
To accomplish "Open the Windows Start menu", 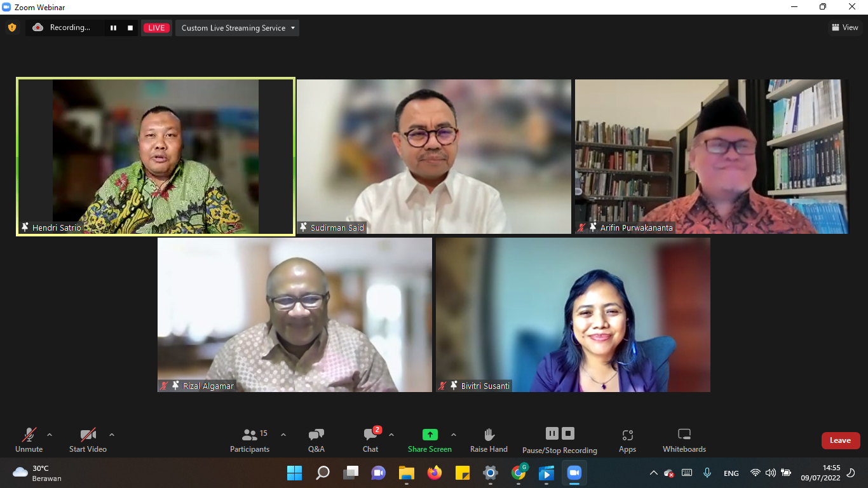I will pyautogui.click(x=294, y=473).
